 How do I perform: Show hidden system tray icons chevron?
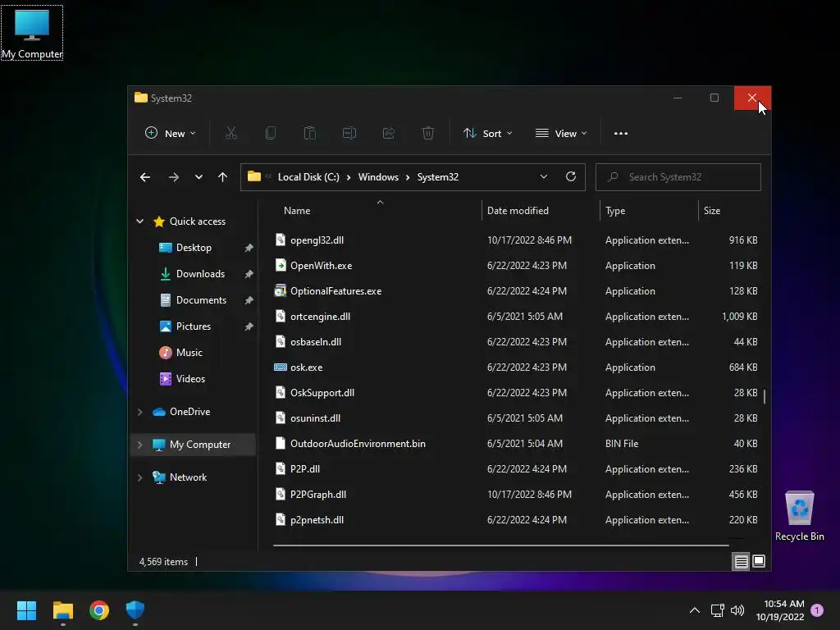click(x=694, y=610)
